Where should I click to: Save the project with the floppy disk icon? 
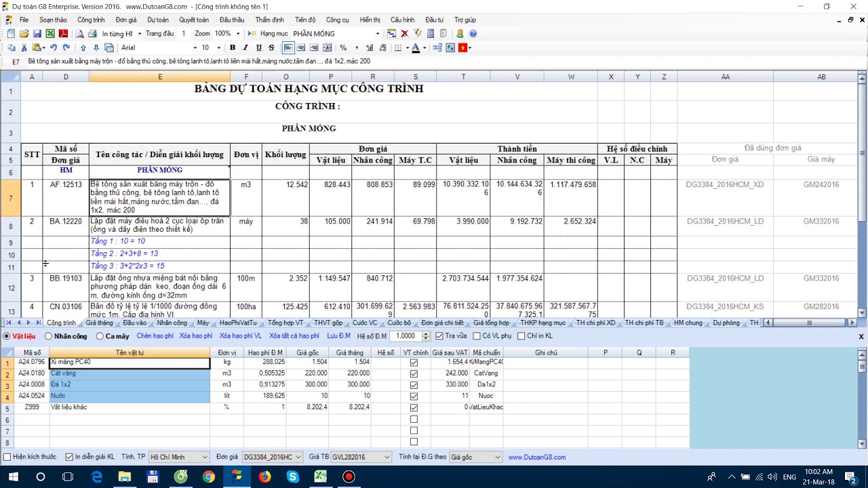(x=37, y=33)
